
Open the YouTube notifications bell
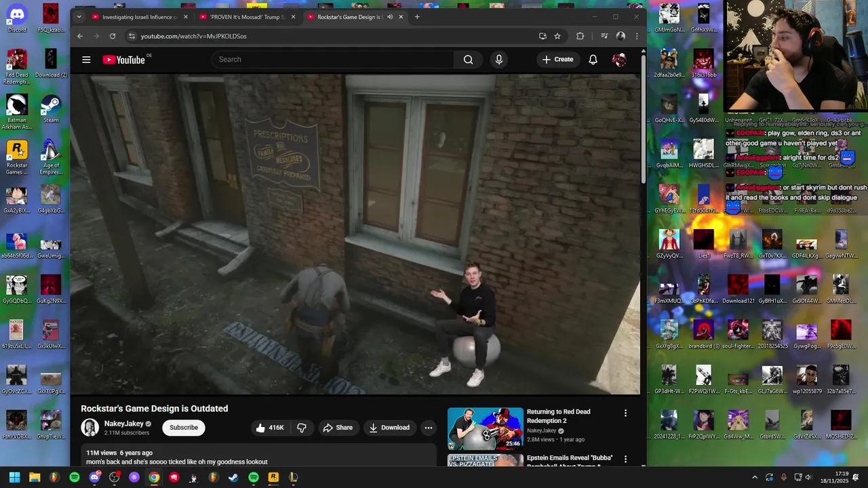[593, 60]
